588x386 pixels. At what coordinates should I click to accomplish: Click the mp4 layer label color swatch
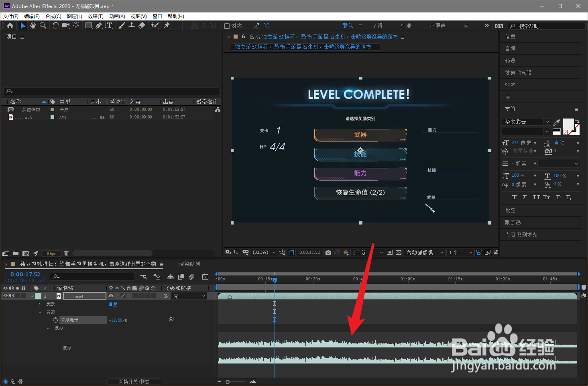(x=38, y=296)
